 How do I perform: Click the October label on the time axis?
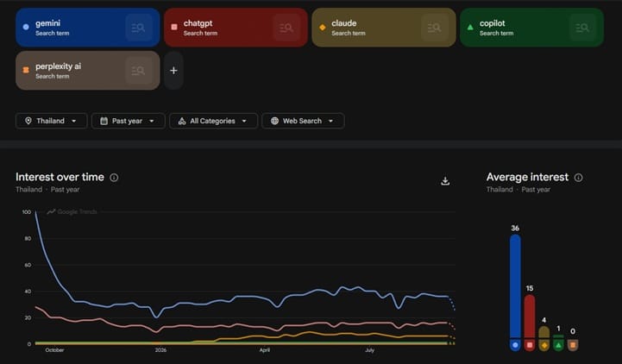[54, 350]
